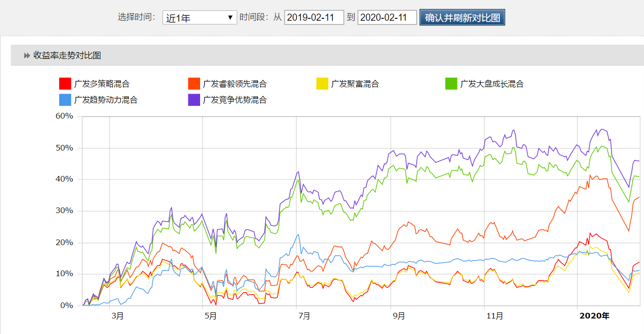Click the 选择时间 label
This screenshot has height=334, width=644.
136,17
